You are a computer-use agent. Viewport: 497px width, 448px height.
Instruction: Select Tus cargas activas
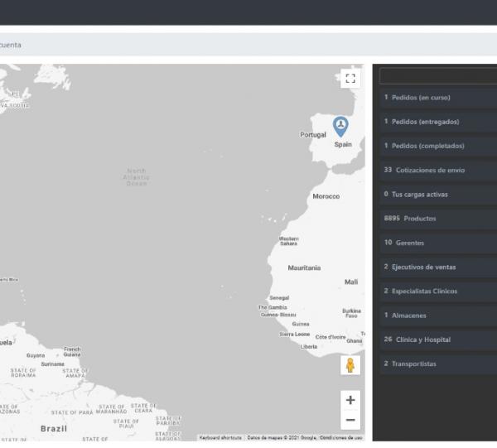pyautogui.click(x=438, y=194)
